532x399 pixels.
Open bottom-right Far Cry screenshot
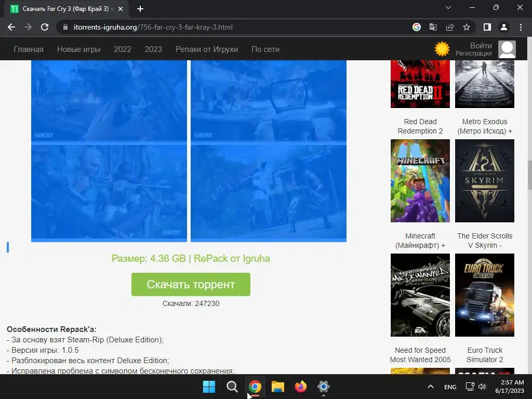(269, 193)
